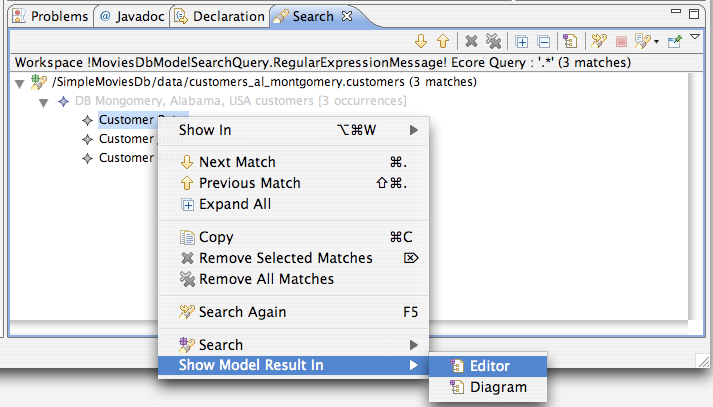
Task: Collapse the DB Mongomery Alabama node
Action: [44, 103]
